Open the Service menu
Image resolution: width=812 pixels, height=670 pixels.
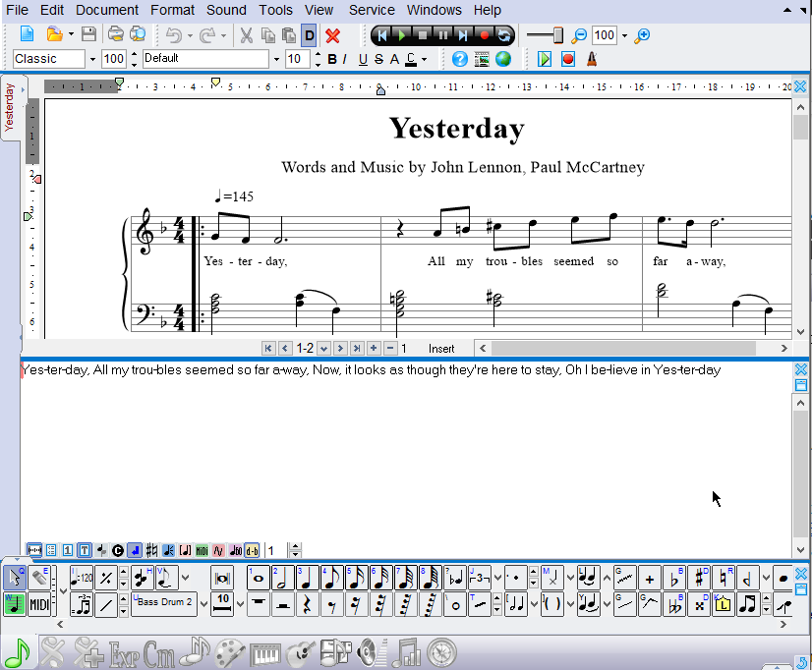pos(372,10)
